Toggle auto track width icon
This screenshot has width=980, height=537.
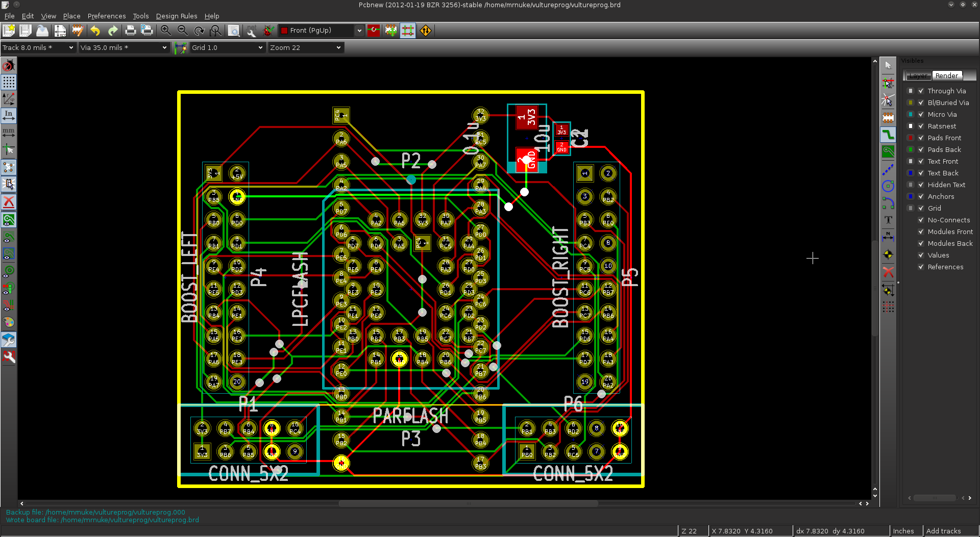pyautogui.click(x=180, y=48)
